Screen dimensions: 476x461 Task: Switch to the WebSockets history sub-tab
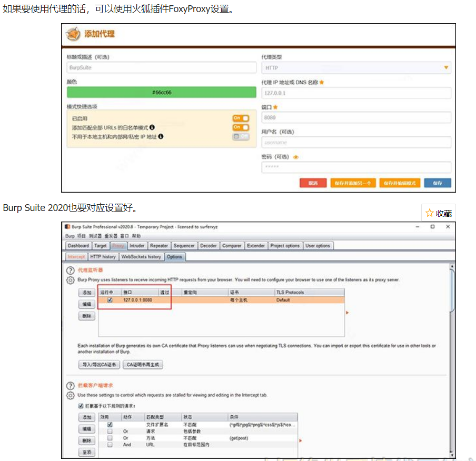[x=141, y=256]
